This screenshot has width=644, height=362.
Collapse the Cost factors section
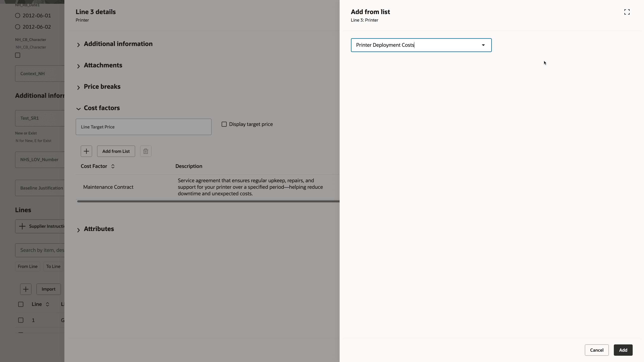point(78,109)
